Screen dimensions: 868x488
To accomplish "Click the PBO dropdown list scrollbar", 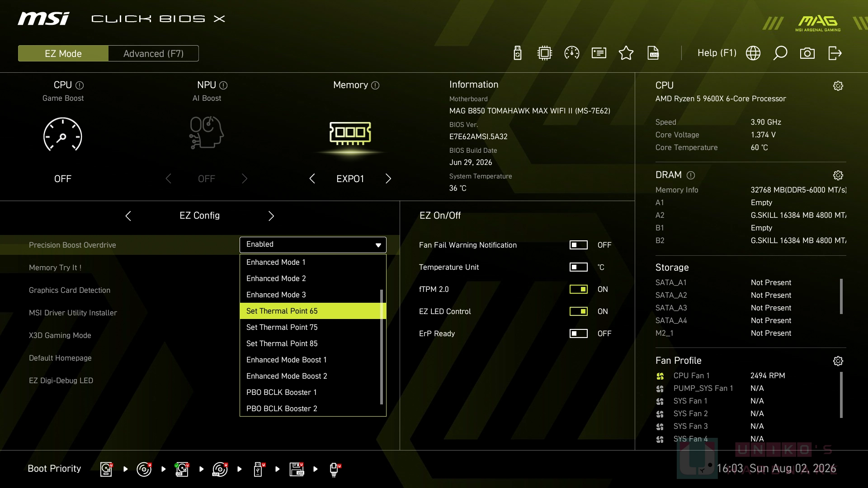I will pyautogui.click(x=382, y=347).
